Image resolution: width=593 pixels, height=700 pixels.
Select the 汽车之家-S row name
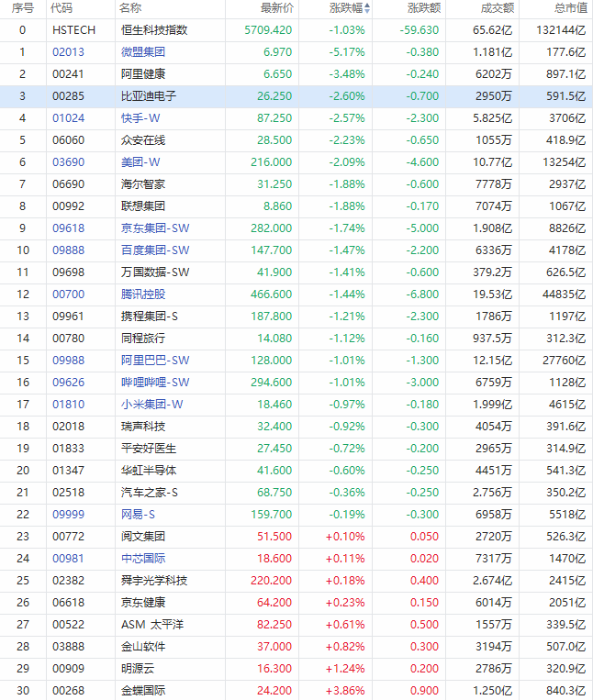(x=150, y=493)
